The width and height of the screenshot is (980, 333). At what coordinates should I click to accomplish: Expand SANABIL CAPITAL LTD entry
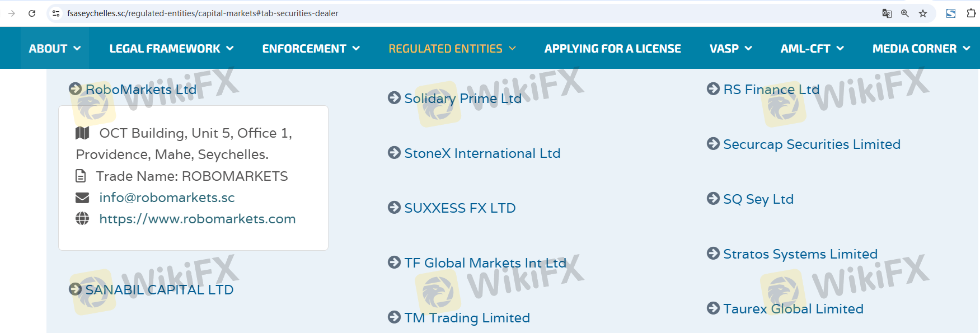click(x=159, y=290)
